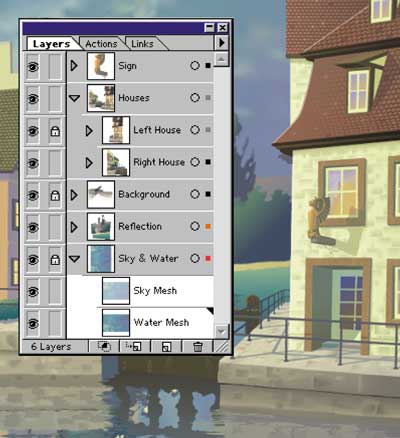Viewport: 400px width, 438px height.
Task: Switch to the Actions tab
Action: (101, 44)
